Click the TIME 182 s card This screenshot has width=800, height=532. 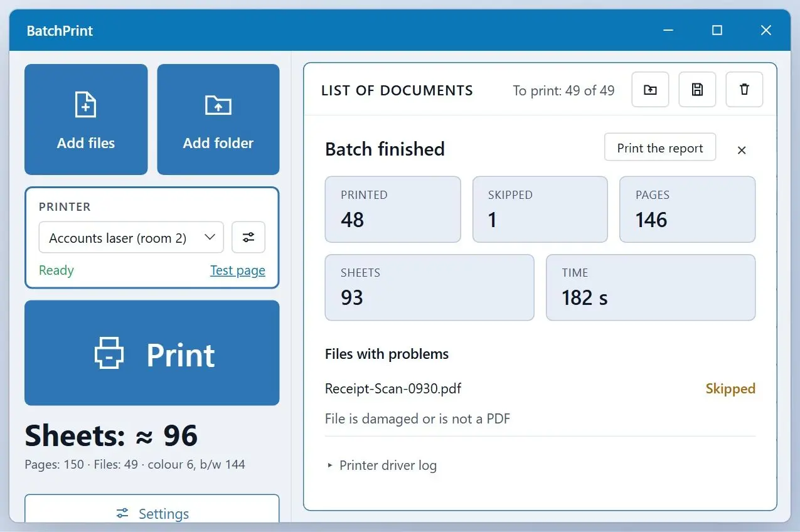651,287
